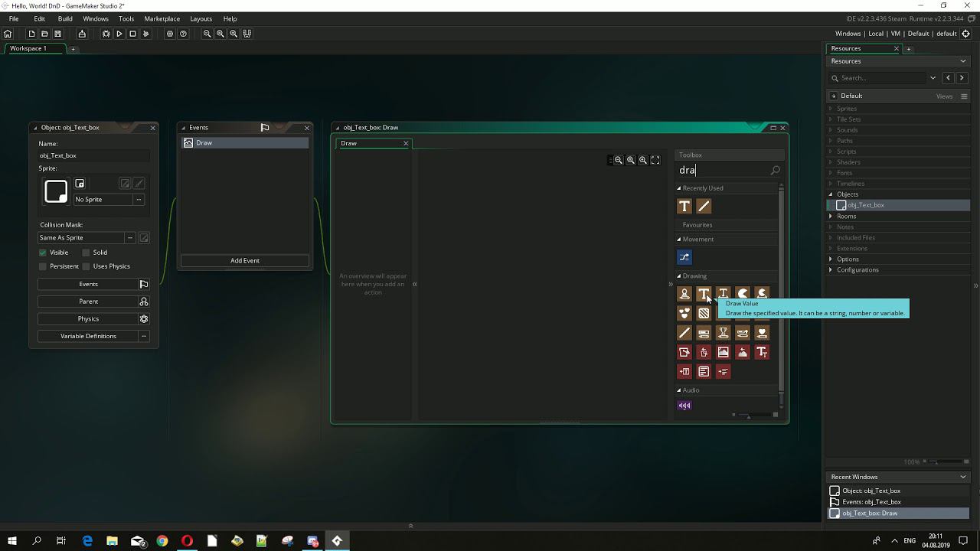The width and height of the screenshot is (980, 551).
Task: Click the new sprite icon in Object panel
Action: coord(80,184)
